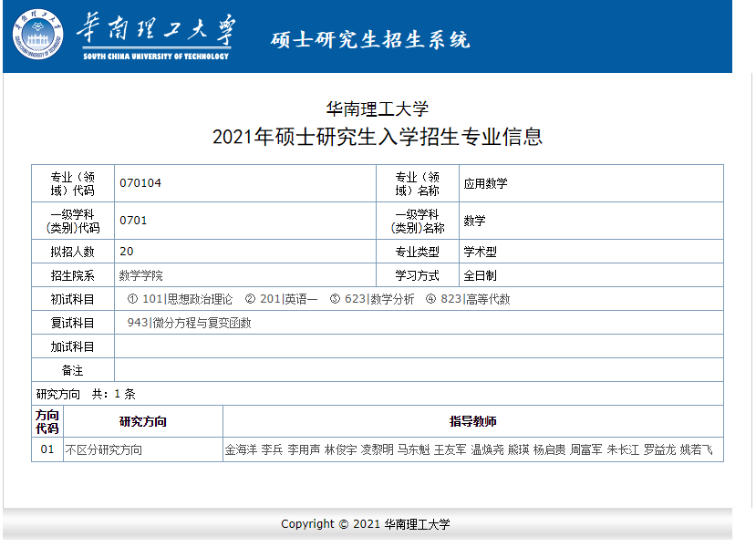Click the program type value 学术型

480,252
